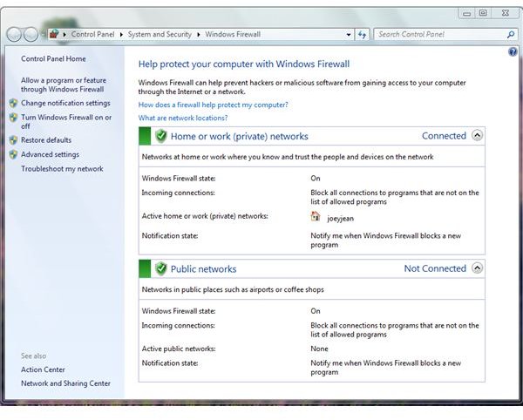Image resolution: width=523 pixels, height=420 pixels.
Task: Expand arrow before Control Panel breadcrumb
Action: 65,34
